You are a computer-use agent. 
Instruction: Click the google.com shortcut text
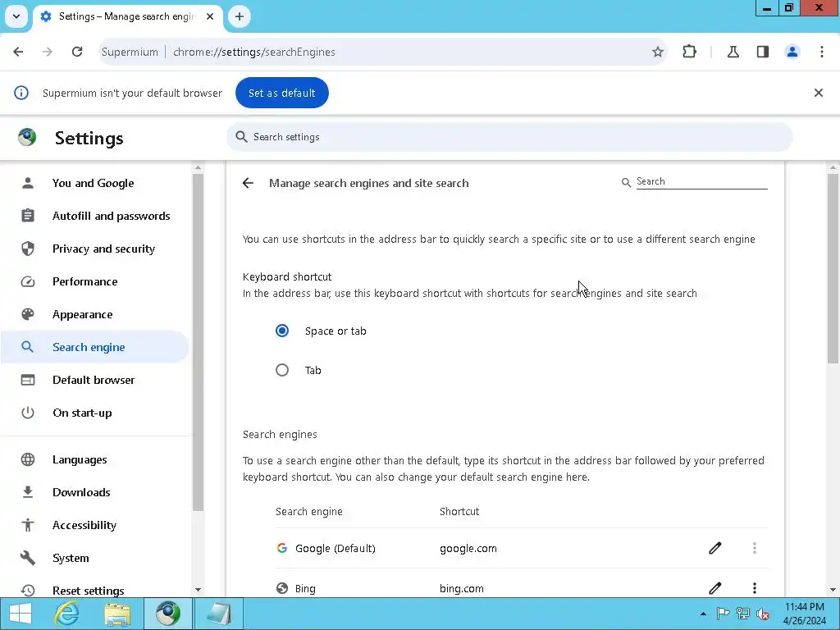point(468,548)
